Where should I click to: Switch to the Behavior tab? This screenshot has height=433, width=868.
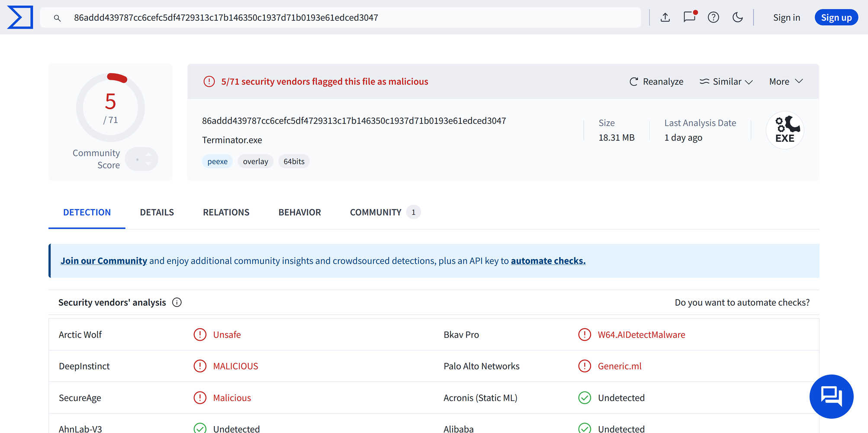click(299, 212)
